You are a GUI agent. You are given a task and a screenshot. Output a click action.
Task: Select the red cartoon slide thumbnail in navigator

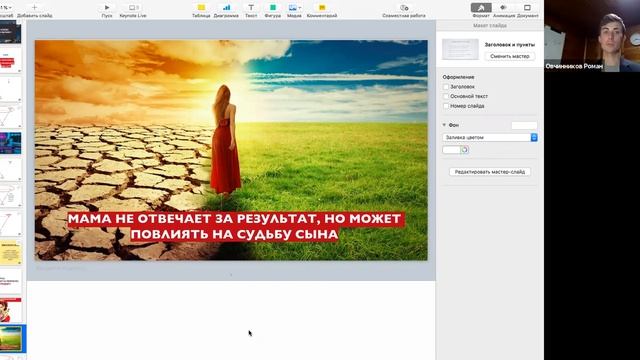pyautogui.click(x=11, y=310)
